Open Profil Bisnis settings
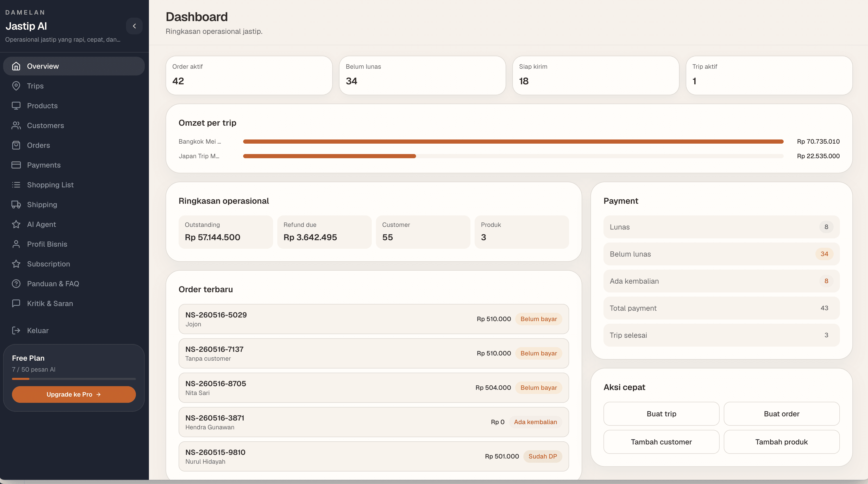The height and width of the screenshot is (484, 868). coord(74,244)
